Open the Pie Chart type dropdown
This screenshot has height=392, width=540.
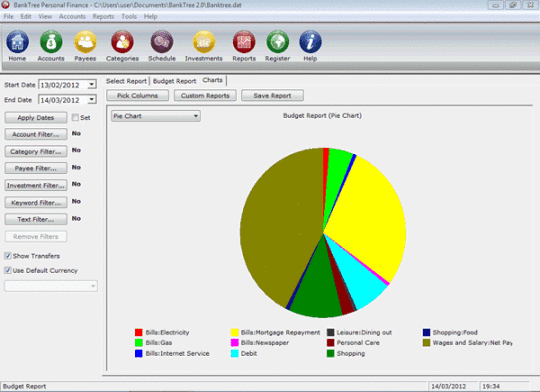tap(156, 116)
